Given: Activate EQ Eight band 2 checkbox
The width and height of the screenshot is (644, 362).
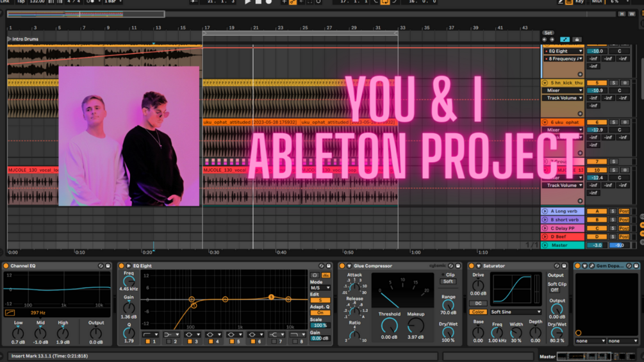Looking at the screenshot, I should 169,341.
